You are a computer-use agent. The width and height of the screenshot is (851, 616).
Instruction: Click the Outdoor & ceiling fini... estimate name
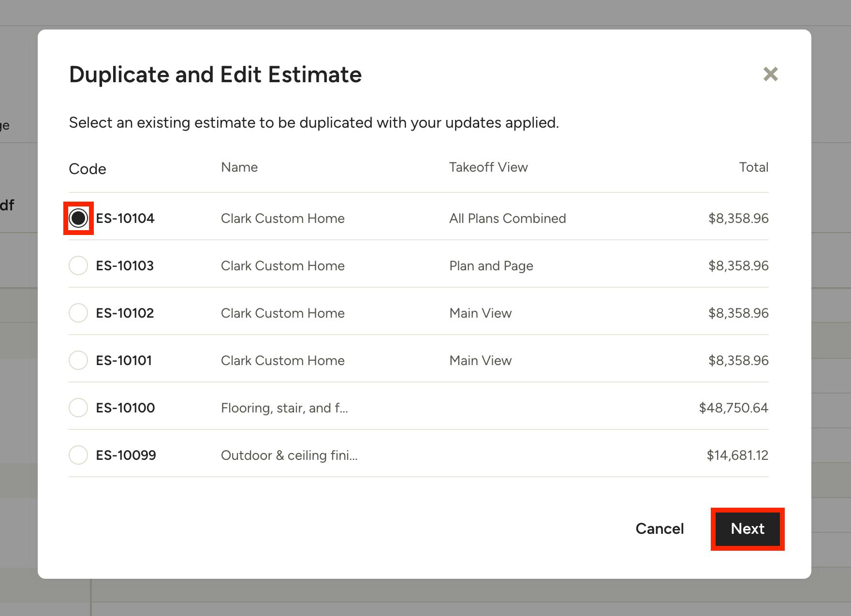[x=289, y=455]
